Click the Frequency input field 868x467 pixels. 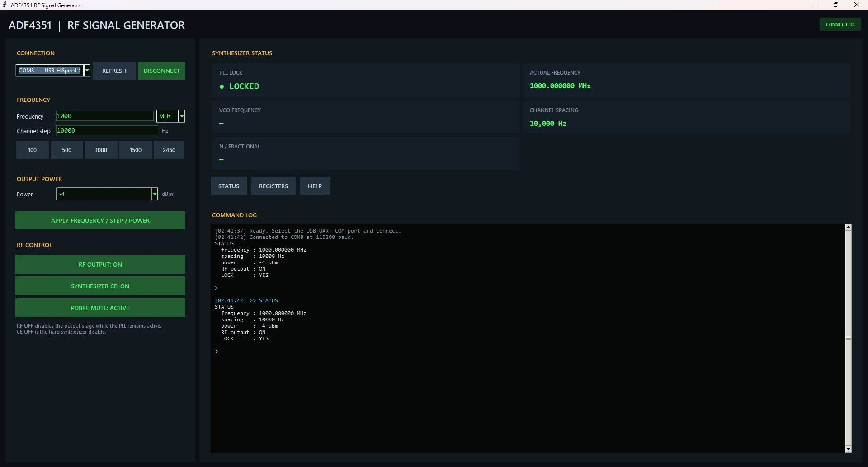pos(105,116)
